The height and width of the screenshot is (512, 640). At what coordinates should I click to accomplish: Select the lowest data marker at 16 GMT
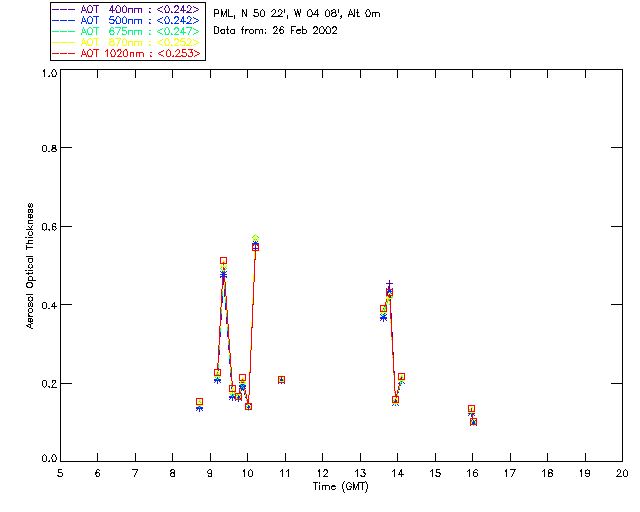[473, 422]
